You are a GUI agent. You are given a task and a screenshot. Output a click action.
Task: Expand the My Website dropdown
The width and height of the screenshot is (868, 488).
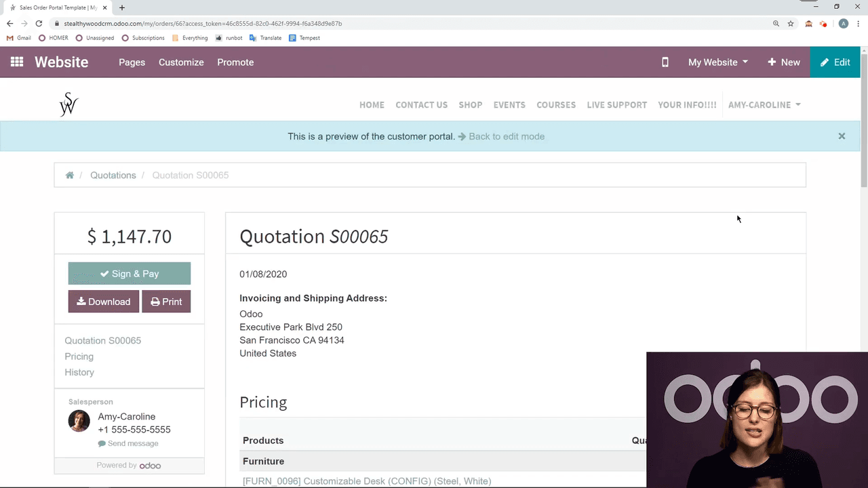[x=717, y=62]
